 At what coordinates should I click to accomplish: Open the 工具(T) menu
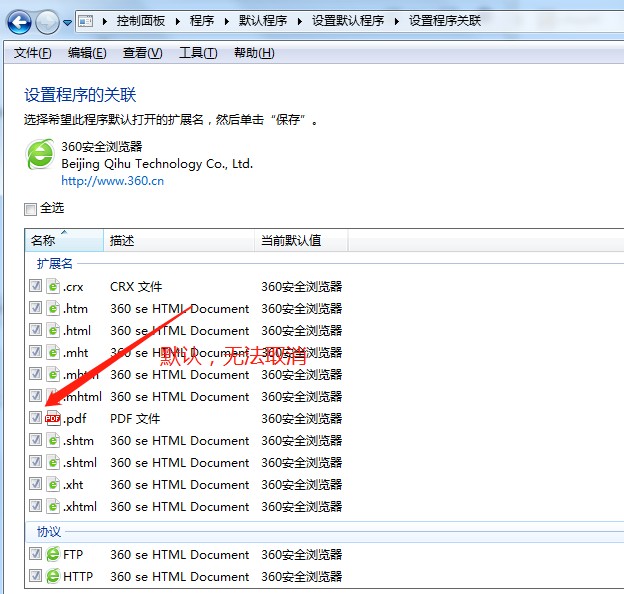[198, 53]
